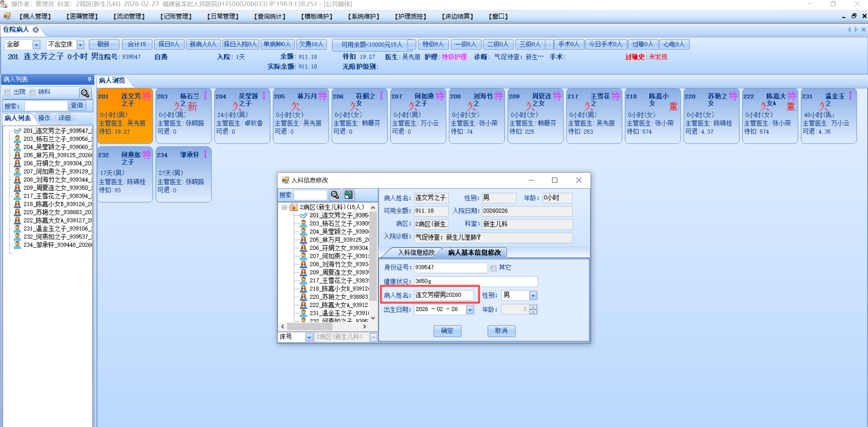Screen dimensions: 868x427
Task: Click the 病人姓名 input field highlighted in red
Action: click(x=443, y=295)
